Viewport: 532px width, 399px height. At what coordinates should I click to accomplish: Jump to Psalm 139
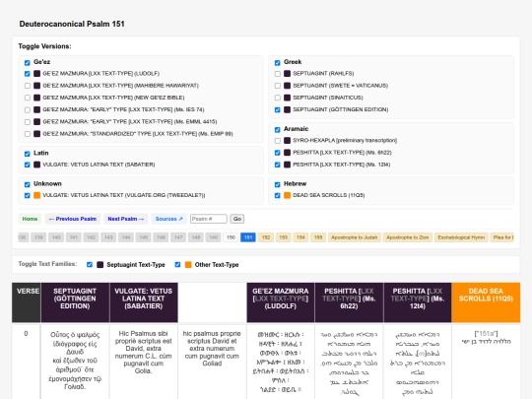click(x=38, y=237)
